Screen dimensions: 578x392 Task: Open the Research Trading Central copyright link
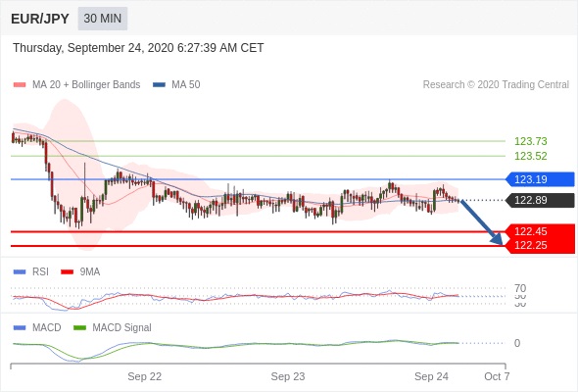[x=496, y=85]
